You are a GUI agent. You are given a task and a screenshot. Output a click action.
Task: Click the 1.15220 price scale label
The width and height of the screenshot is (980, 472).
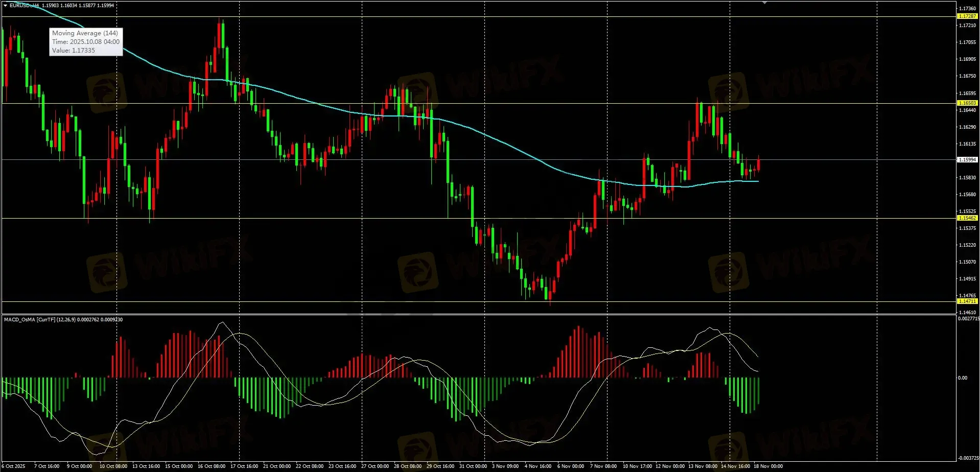tap(967, 245)
